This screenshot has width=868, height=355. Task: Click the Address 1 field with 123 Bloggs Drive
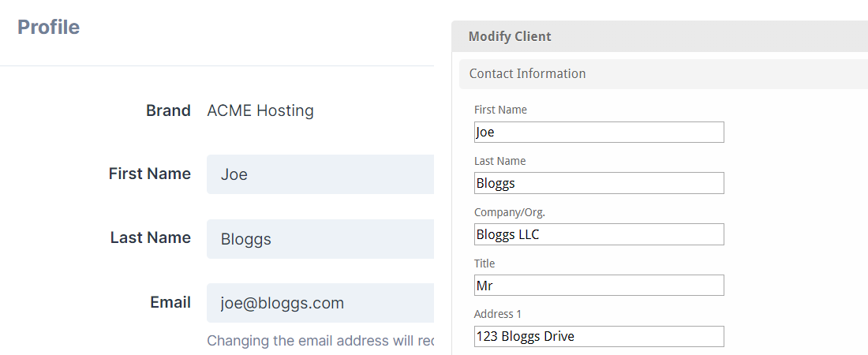click(x=599, y=336)
